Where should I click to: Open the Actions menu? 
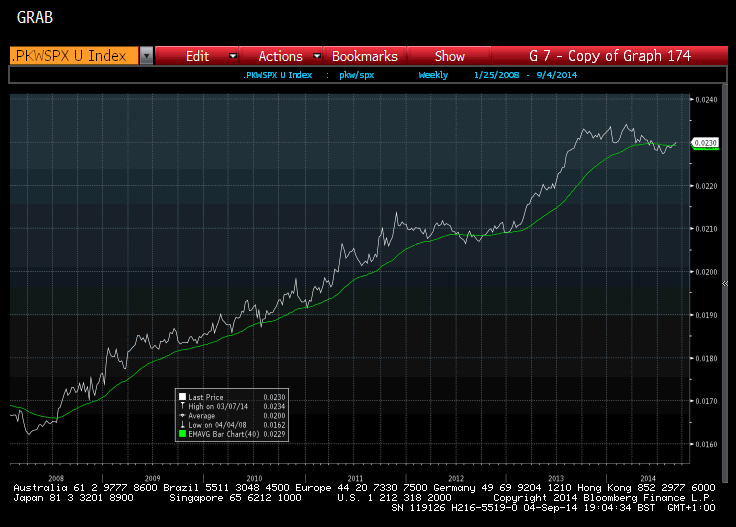[x=280, y=56]
